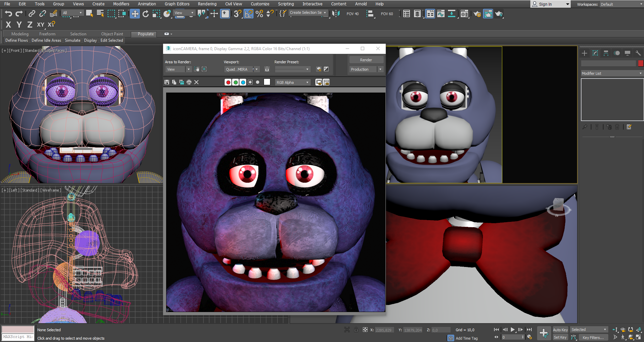The width and height of the screenshot is (644, 342).
Task: Click the Redo arrow icon
Action: [19, 14]
